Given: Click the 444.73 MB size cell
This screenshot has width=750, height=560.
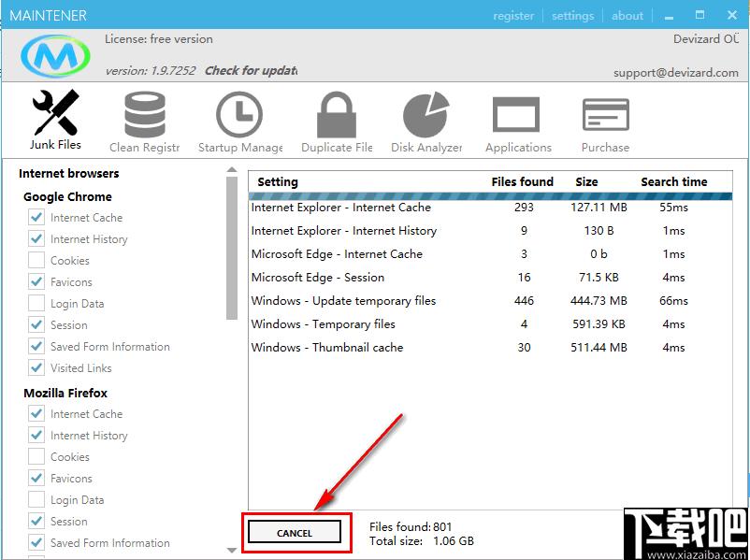Looking at the screenshot, I should click(599, 301).
